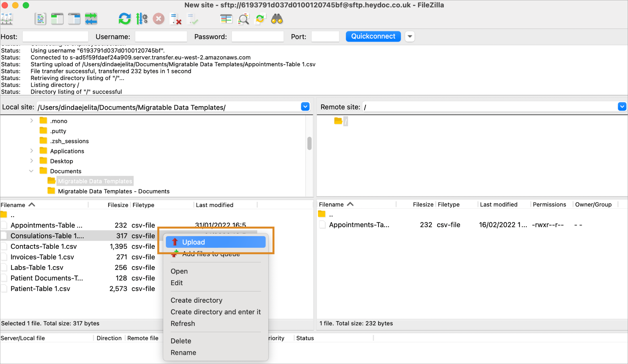Toggle transfer queue display icon
The height and width of the screenshot is (364, 628).
click(91, 19)
